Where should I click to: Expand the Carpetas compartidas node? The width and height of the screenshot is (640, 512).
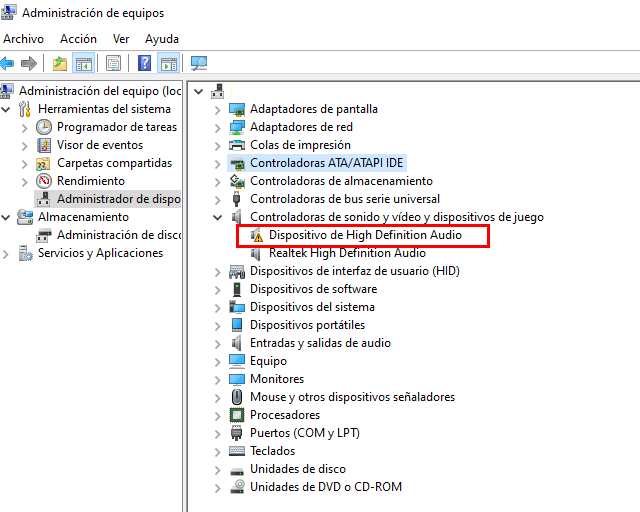pos(24,164)
